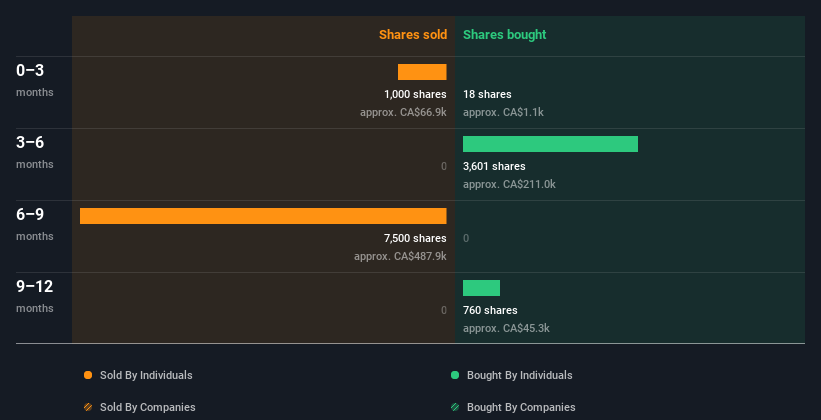Toggle the Bought By Individuals legend label

pyautogui.click(x=519, y=375)
